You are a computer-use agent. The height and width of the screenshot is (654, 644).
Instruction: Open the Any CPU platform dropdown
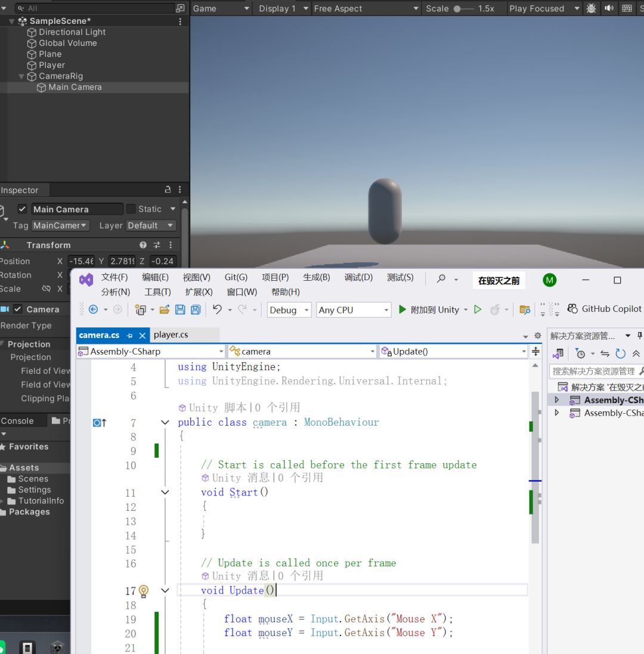[x=354, y=310]
